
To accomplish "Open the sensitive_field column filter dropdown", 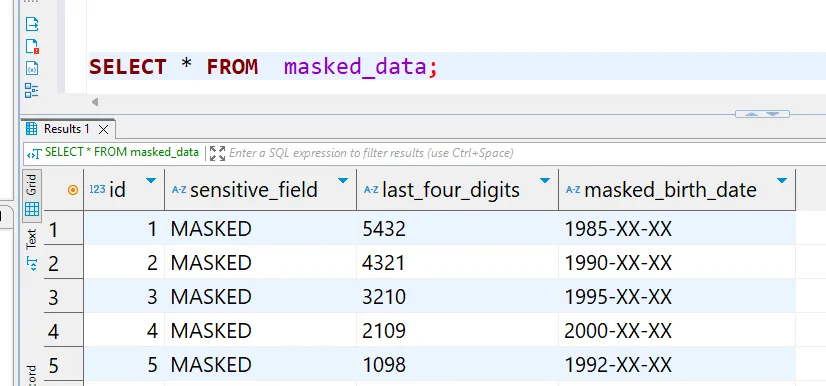I will pos(343,181).
